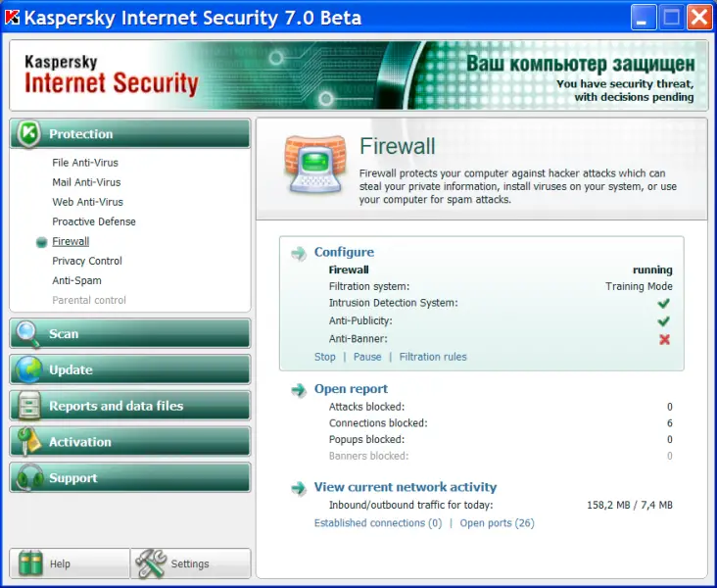Open Proactive Defense component
Viewport: 717px width, 588px height.
coord(94,221)
